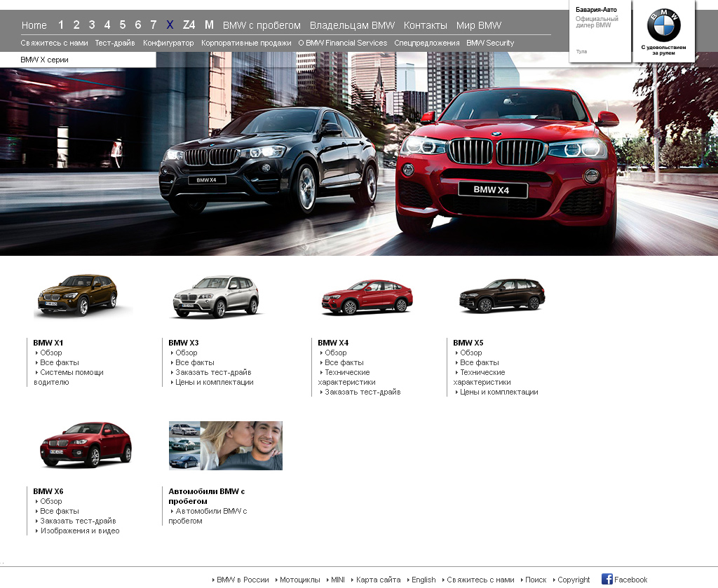Select the 4 series menu item
Screen dimensions: 718x588
(x=107, y=25)
